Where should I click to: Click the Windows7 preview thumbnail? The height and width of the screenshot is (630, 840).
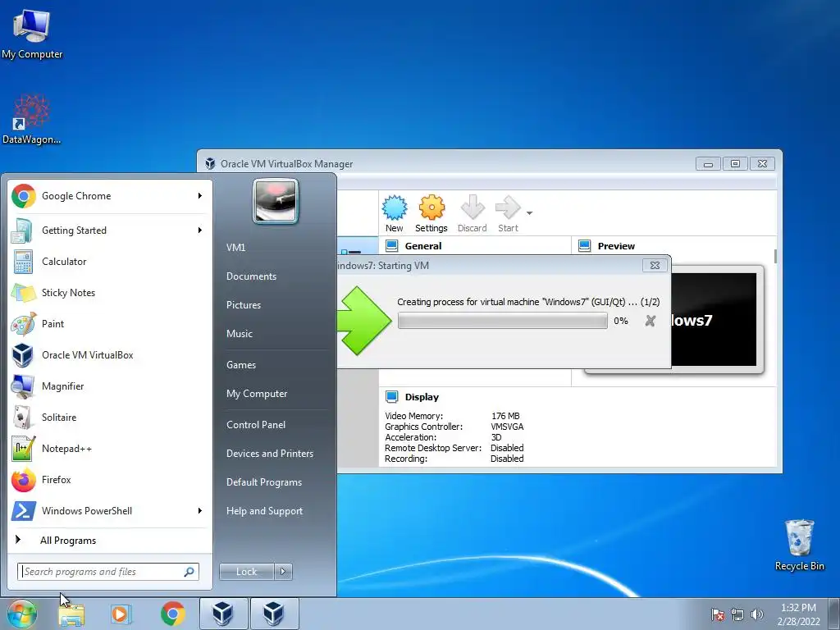tap(713, 319)
